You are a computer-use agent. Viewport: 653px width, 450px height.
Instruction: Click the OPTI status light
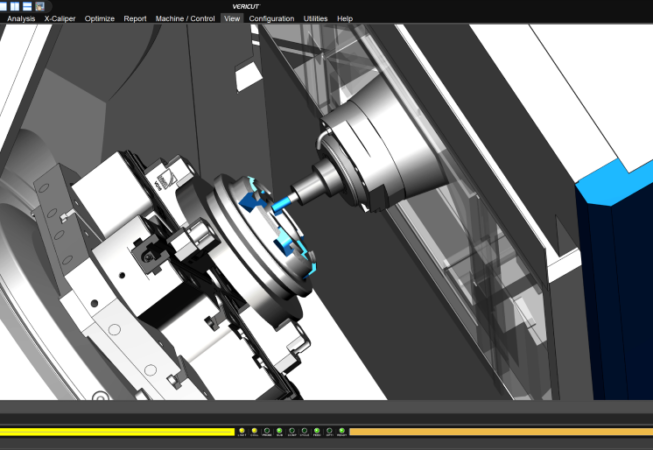(x=329, y=431)
